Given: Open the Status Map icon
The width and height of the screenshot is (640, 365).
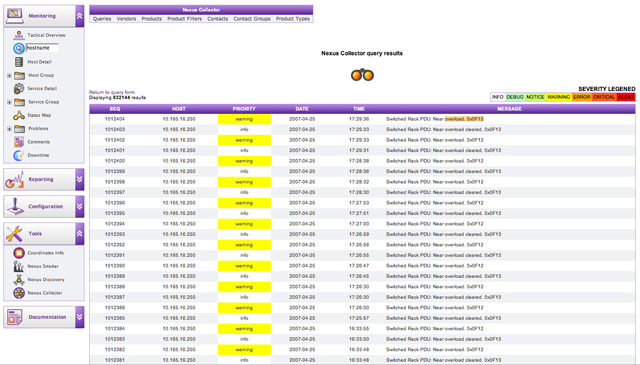Looking at the screenshot, I should [x=19, y=115].
